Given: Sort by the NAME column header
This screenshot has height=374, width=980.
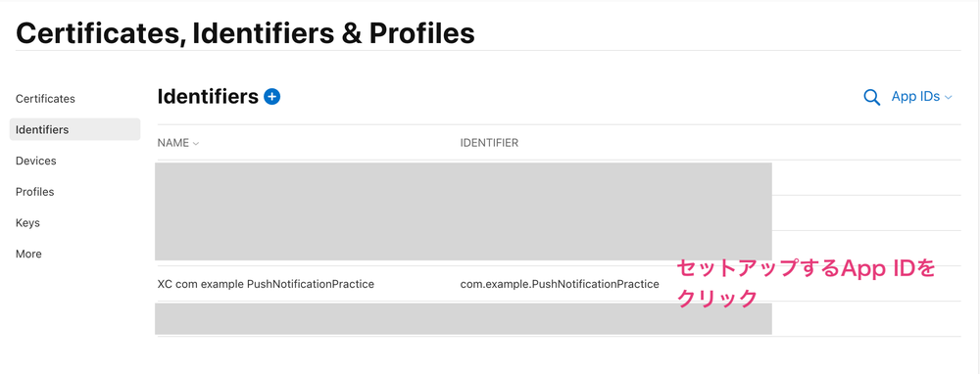Looking at the screenshot, I should coord(173,143).
